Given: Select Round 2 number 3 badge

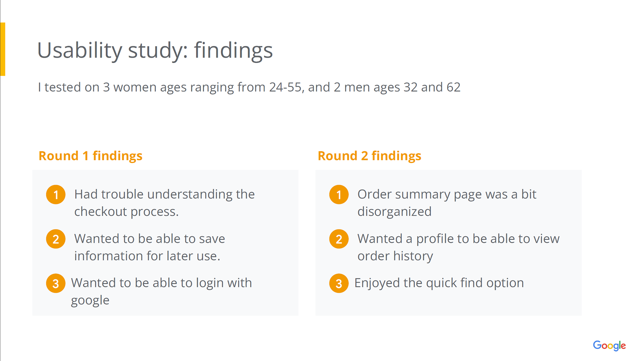Looking at the screenshot, I should click(x=339, y=283).
